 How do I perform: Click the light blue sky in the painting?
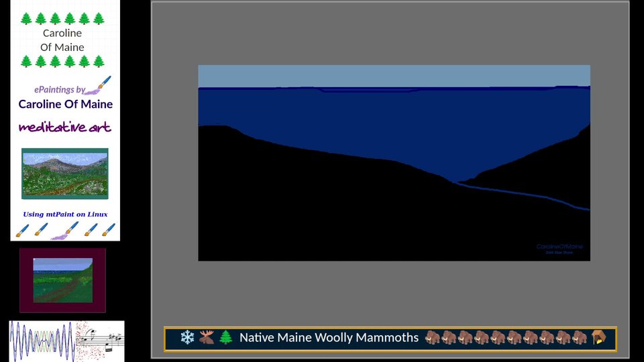[394, 76]
